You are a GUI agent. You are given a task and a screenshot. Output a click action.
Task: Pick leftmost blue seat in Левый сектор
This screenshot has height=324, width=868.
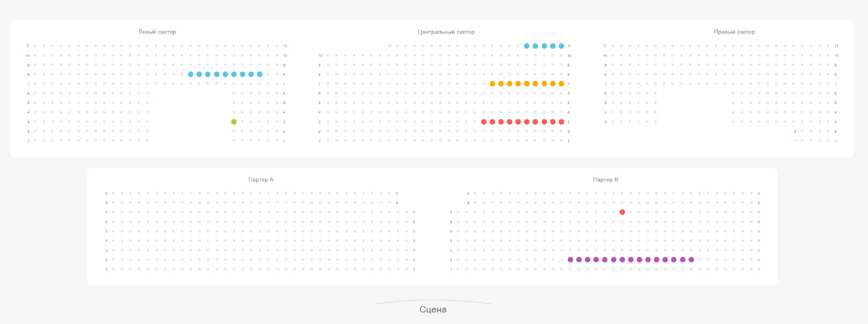tap(191, 74)
